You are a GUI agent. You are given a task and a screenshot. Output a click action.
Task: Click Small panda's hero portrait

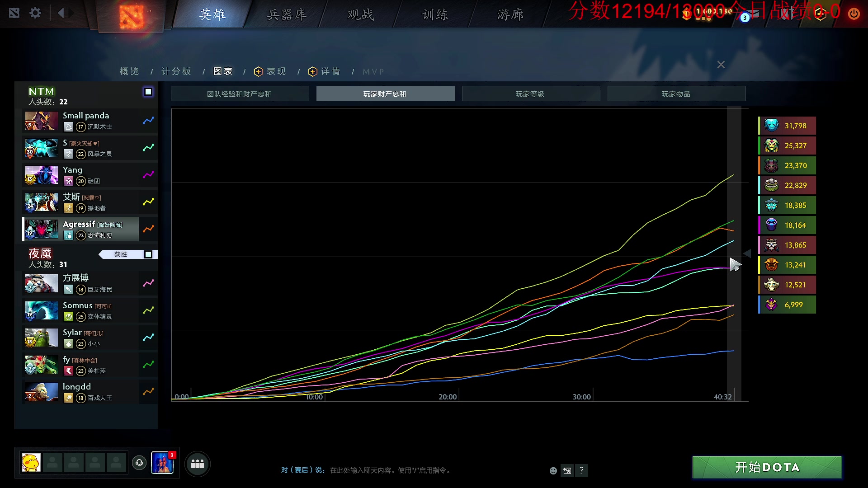click(41, 121)
